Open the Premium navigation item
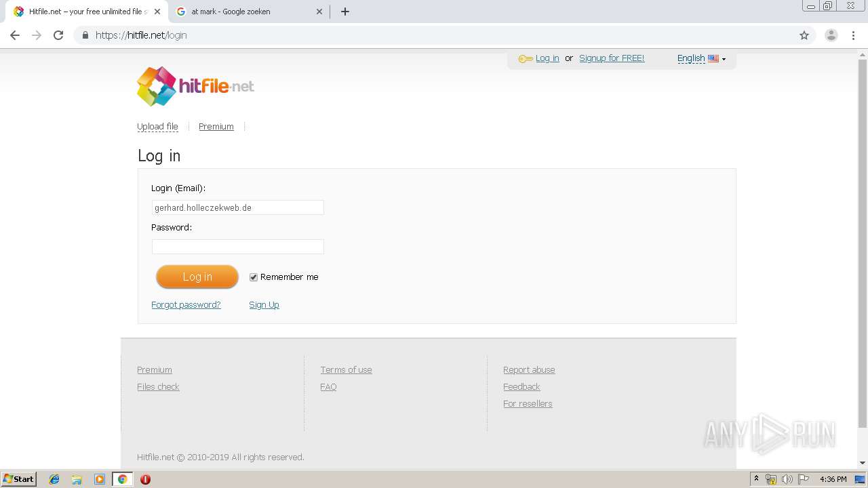 [216, 127]
